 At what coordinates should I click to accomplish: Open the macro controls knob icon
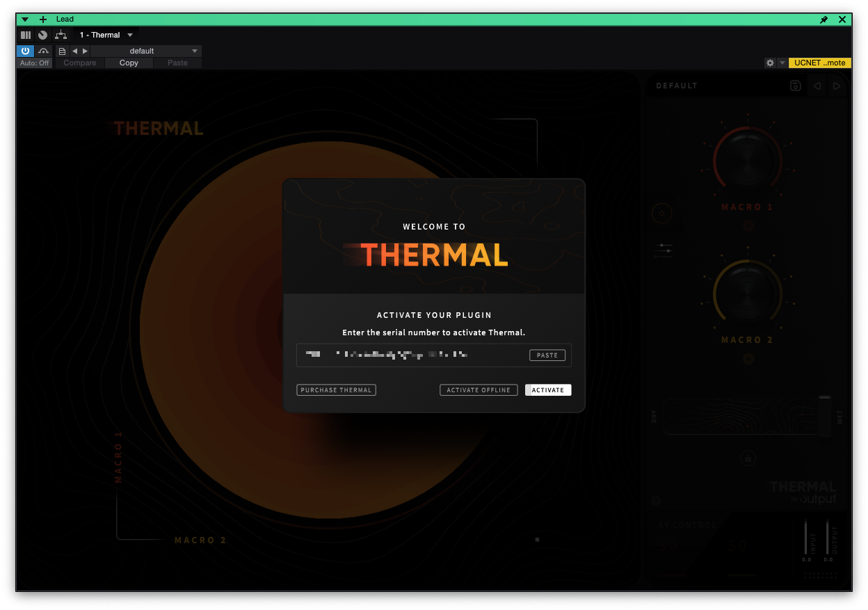coord(43,35)
